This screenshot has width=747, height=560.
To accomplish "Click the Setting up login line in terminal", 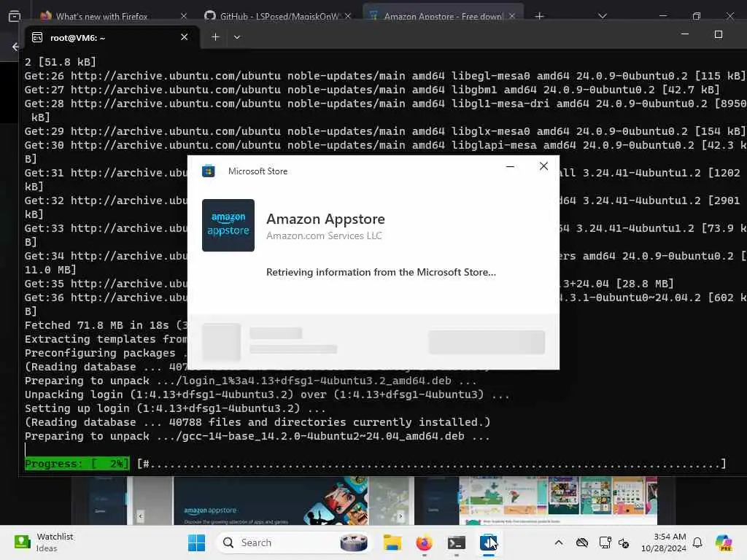I will (175, 408).
